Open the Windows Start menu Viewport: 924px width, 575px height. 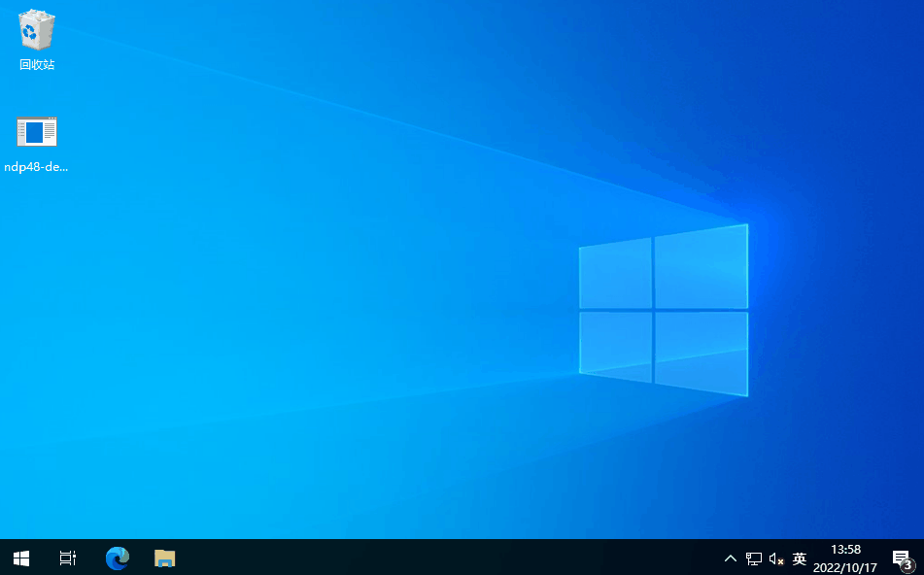pos(21,558)
